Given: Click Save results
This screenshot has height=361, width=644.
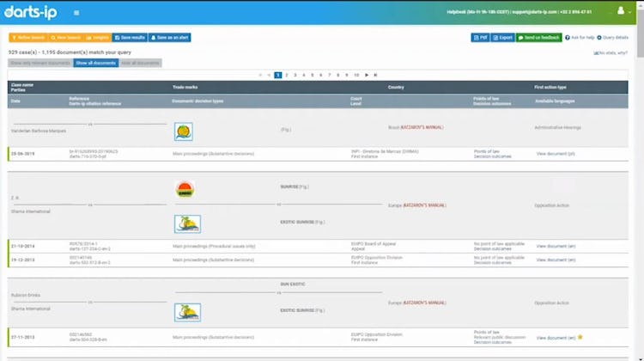Looking at the screenshot, I should [130, 38].
